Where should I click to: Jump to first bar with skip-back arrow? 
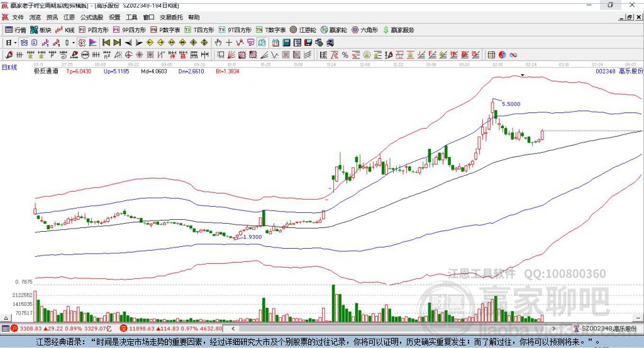106,43
